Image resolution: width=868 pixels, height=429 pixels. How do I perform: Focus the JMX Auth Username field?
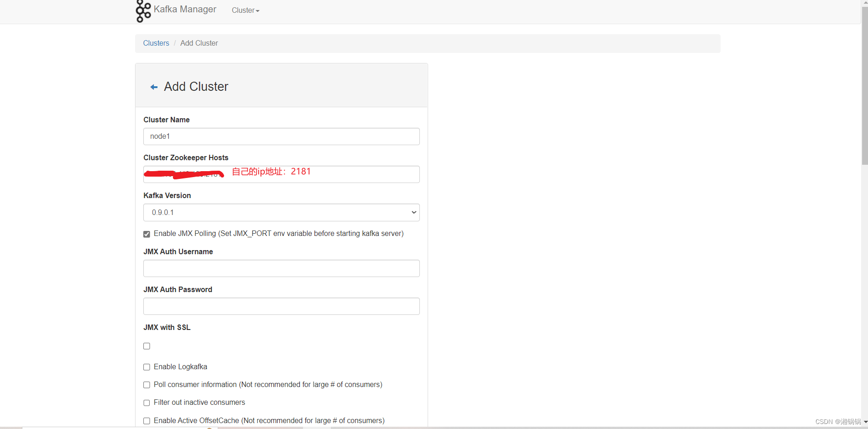pos(282,268)
